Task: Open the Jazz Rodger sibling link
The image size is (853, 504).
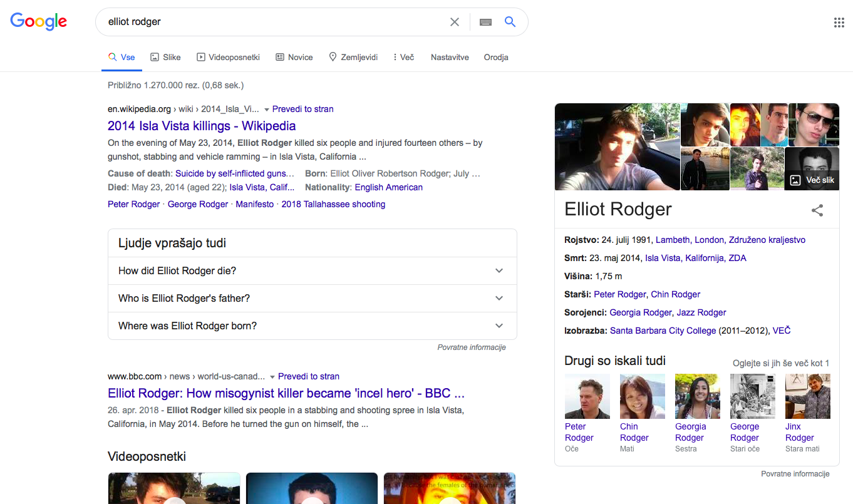Action: [x=702, y=312]
